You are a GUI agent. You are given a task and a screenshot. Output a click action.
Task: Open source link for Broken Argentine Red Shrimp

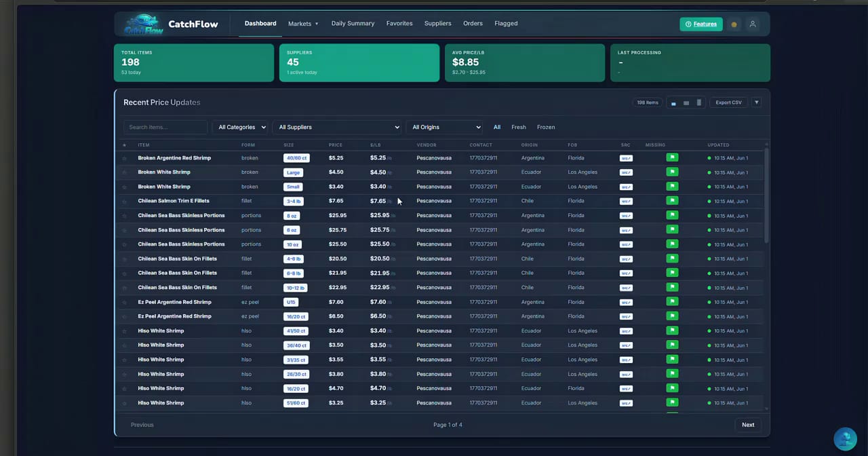(x=626, y=158)
